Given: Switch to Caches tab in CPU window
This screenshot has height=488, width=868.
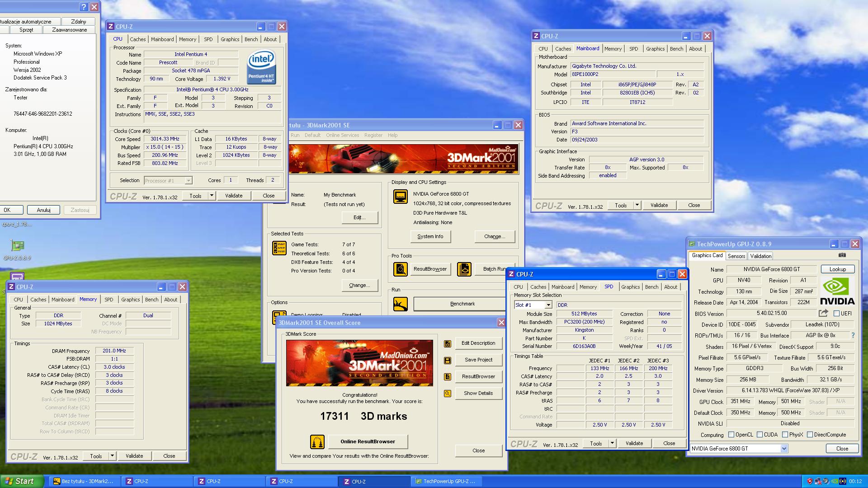Looking at the screenshot, I should (137, 39).
